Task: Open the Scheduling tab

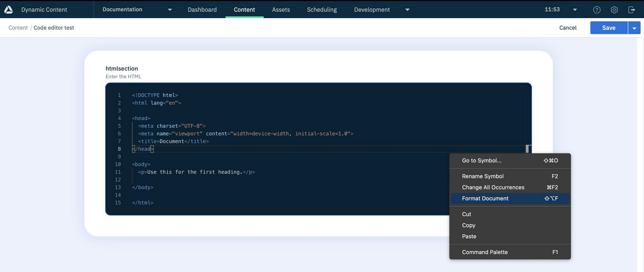Action: (x=322, y=10)
